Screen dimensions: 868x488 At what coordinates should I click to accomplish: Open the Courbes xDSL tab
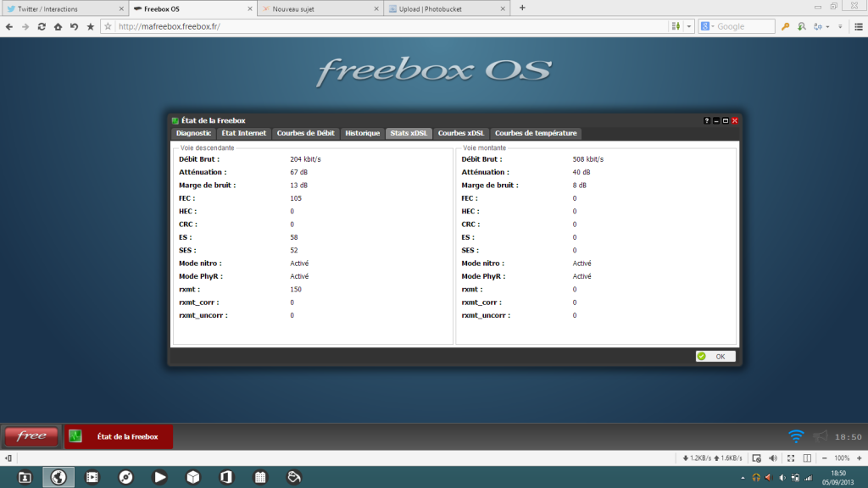click(x=461, y=133)
